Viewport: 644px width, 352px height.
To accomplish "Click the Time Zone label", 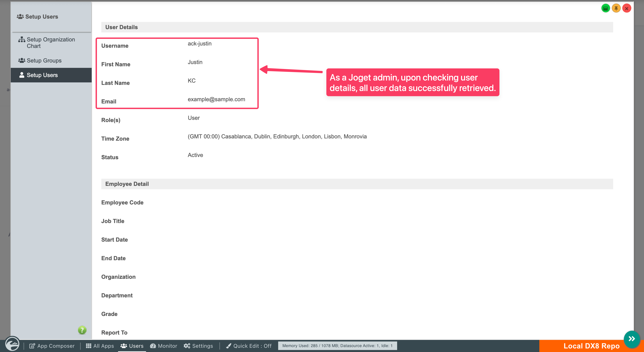I will 115,139.
